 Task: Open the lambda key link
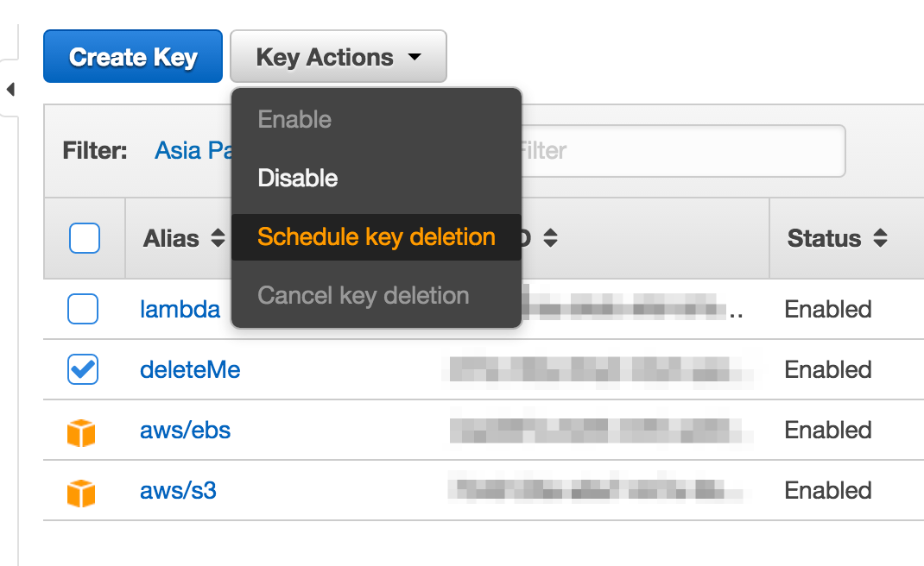(x=180, y=309)
